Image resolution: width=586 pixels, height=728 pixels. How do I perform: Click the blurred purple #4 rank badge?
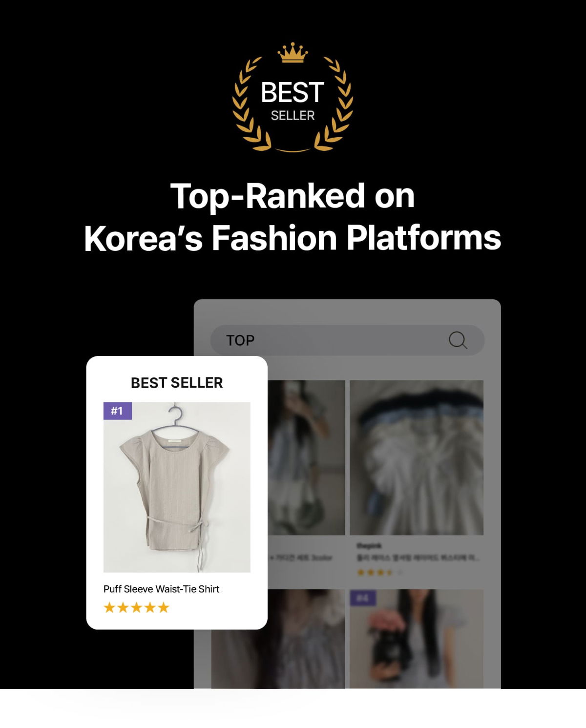363,598
